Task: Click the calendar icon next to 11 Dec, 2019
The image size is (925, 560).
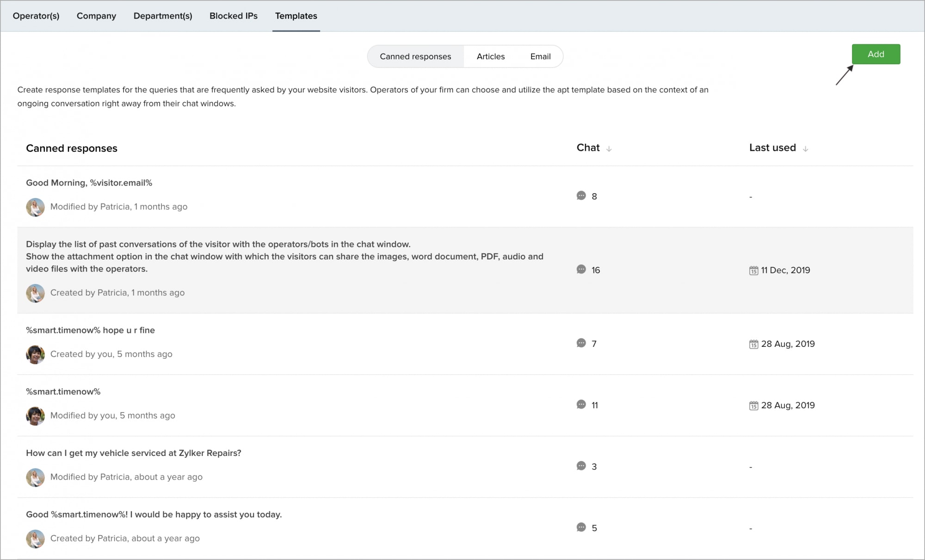Action: [x=753, y=271]
